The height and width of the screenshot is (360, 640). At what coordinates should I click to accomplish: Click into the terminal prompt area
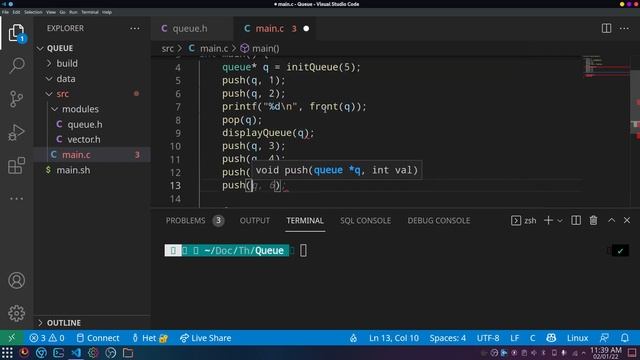[x=303, y=250]
